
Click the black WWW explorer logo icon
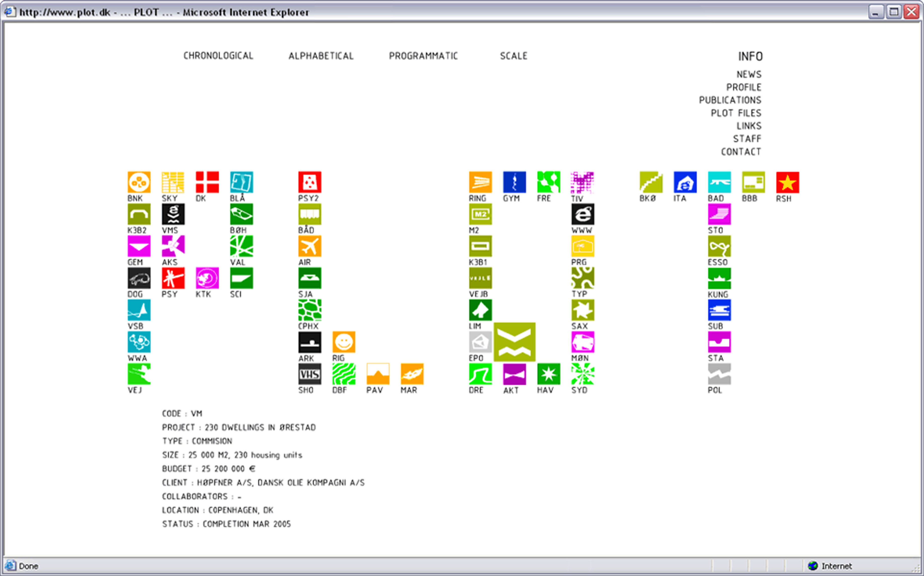coord(583,214)
